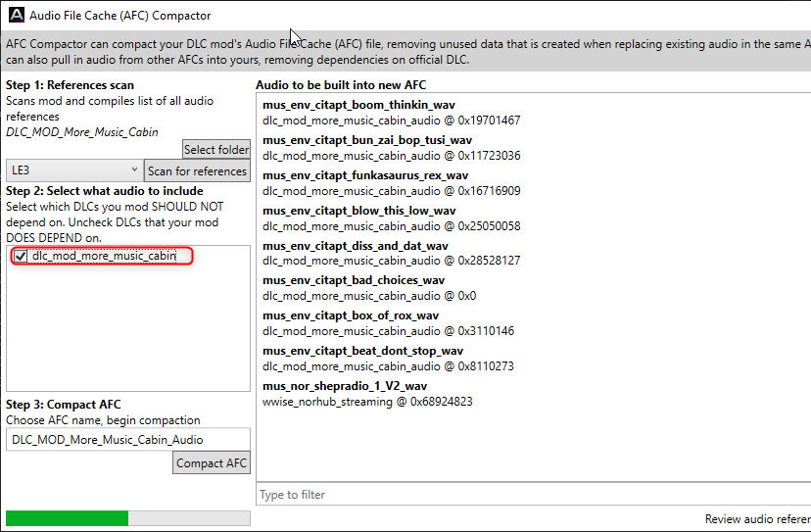Click the offset line ending 0x8110273

pos(388,366)
